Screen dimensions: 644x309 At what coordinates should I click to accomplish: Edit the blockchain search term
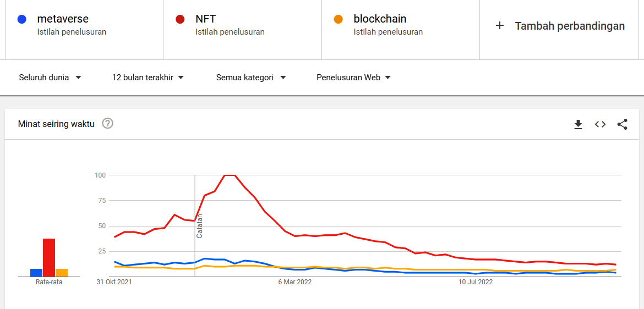pos(380,19)
